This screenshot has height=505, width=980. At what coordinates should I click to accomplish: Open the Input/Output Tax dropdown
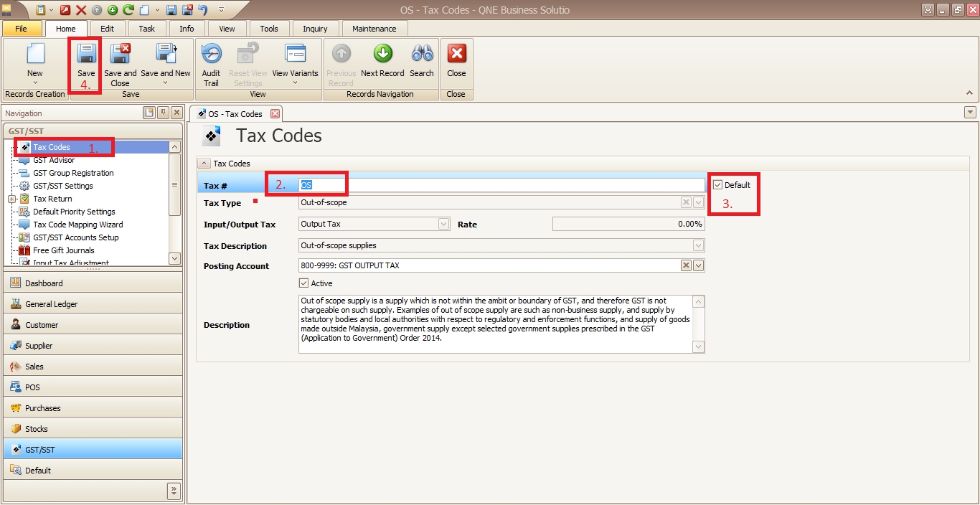click(443, 225)
